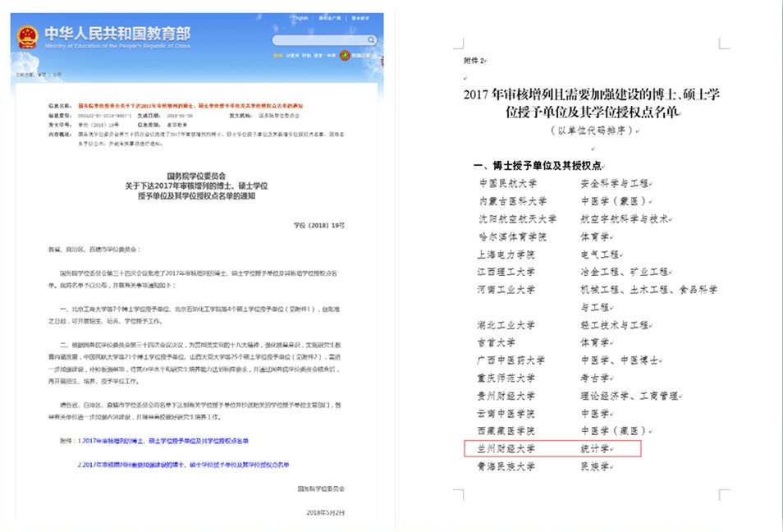Click the search magnifier icon
Image resolution: width=783 pixels, height=532 pixels.
pyautogui.click(x=372, y=40)
